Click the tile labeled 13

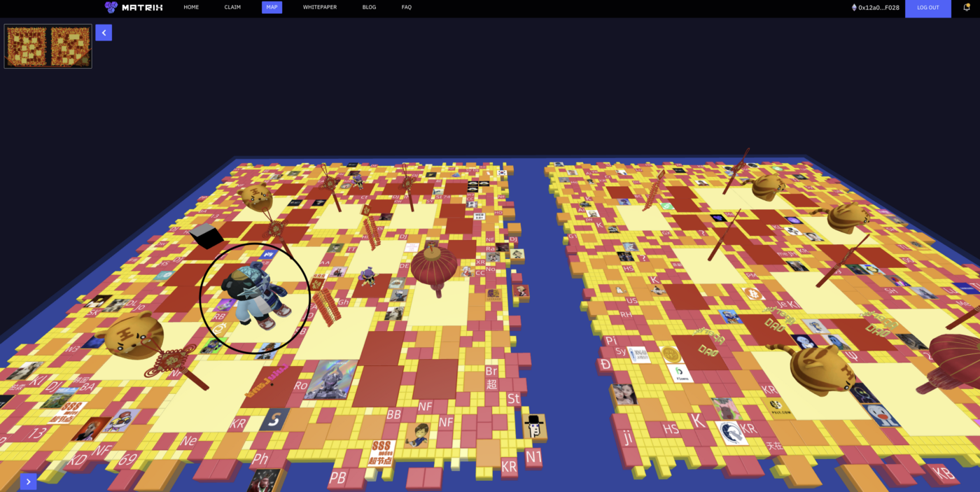(x=36, y=433)
